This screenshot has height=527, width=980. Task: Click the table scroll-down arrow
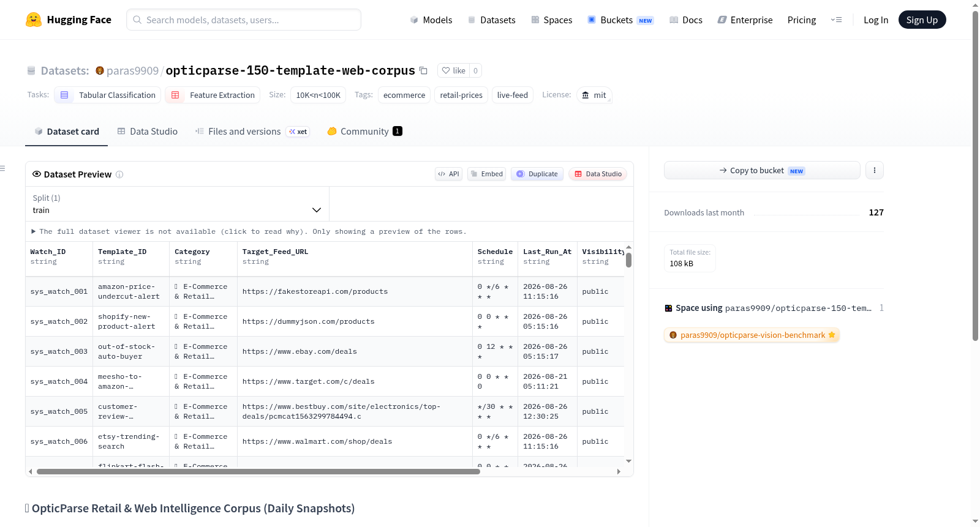[628, 461]
